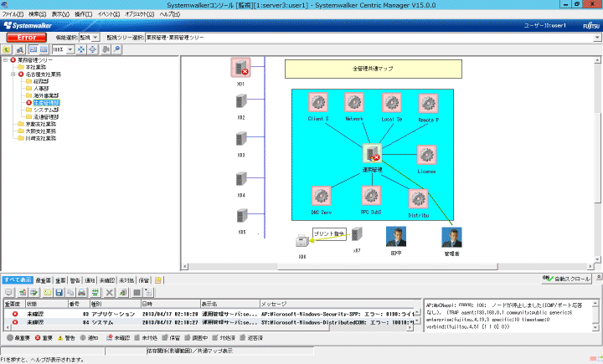The width and height of the screenshot is (603, 364).
Task: Toggle the 自動スクロール auto-scroll button
Action: (566, 278)
